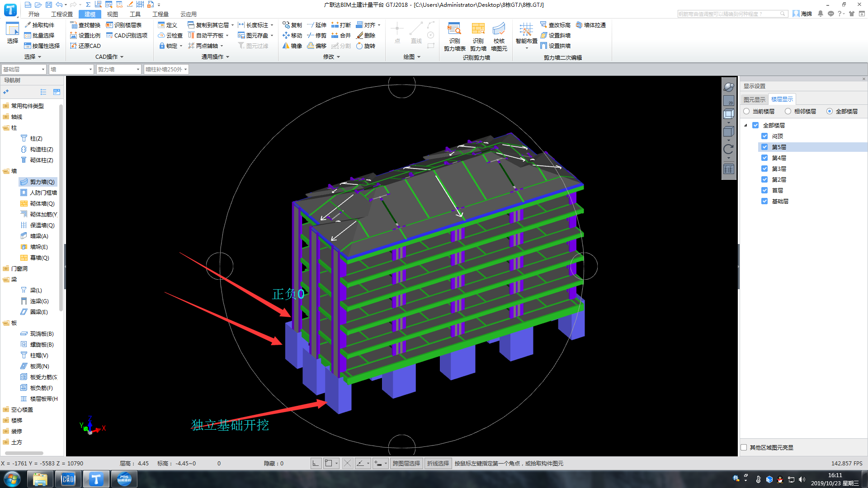
Task: Open the 暗柱补墙250外 component dropdown
Action: click(166, 69)
